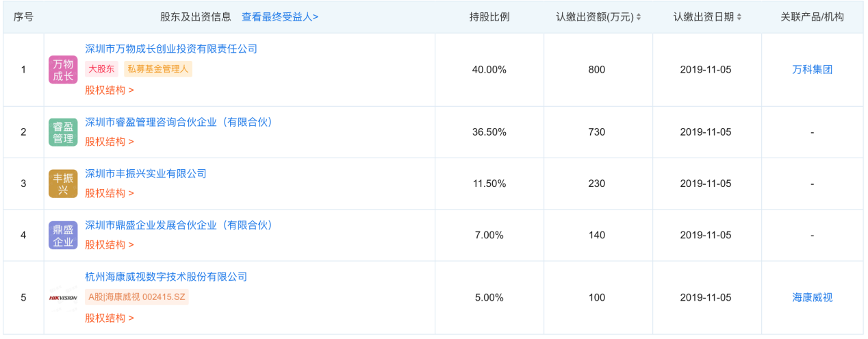Click the 丰振兴 gold company logo
This screenshot has height=339, width=868.
pos(63,184)
